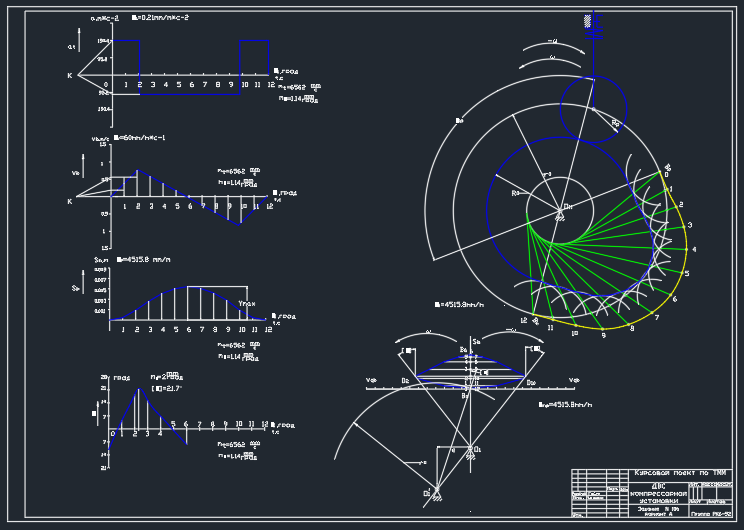The image size is (744, 530).
Task: Click the 'K' label on the velocity diagram
Action: 69,201
